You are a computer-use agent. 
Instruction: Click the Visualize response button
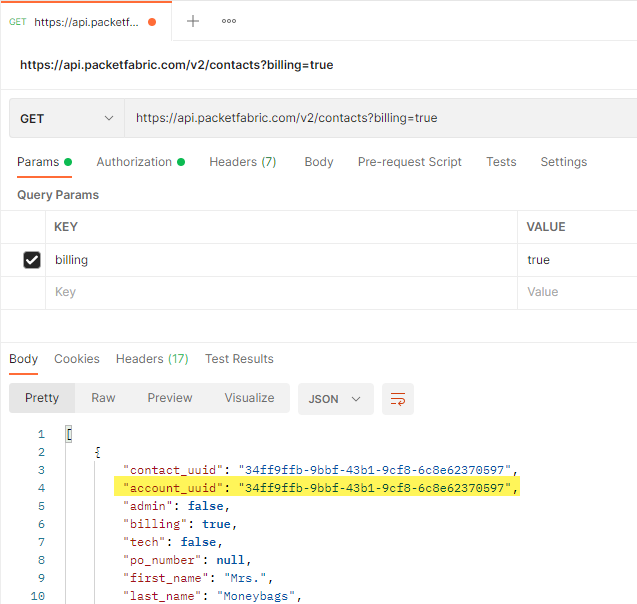[249, 398]
